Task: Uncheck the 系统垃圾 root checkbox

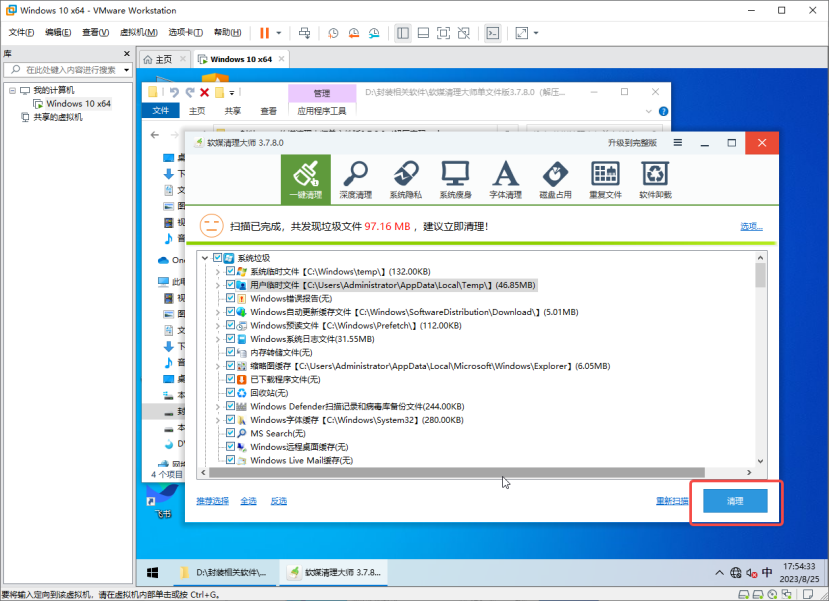Action: coord(217,258)
